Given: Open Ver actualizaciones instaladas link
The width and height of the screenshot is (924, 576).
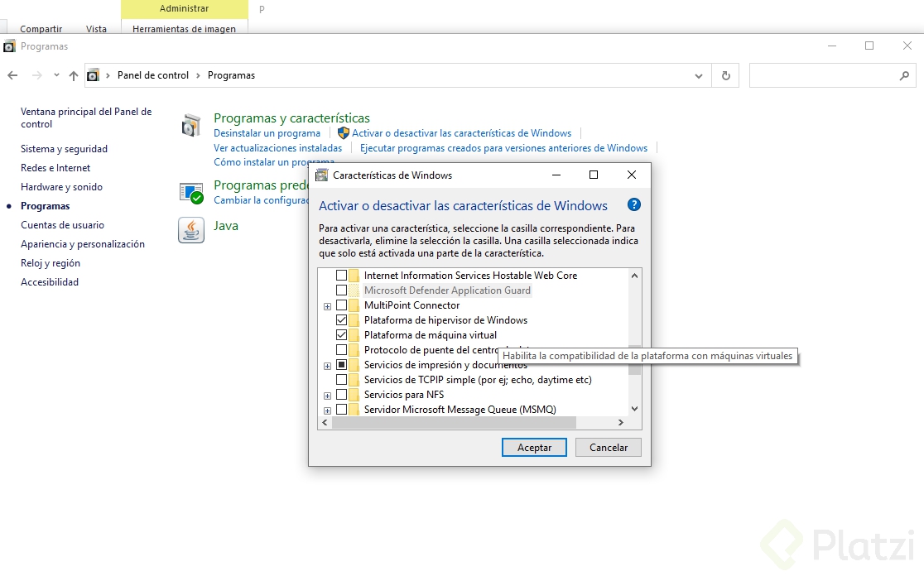Looking at the screenshot, I should point(278,148).
